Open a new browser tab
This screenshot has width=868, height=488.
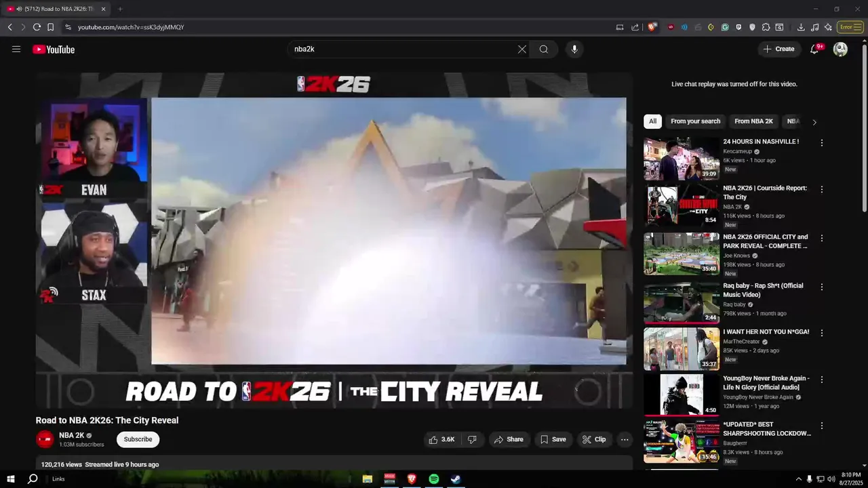click(x=120, y=9)
